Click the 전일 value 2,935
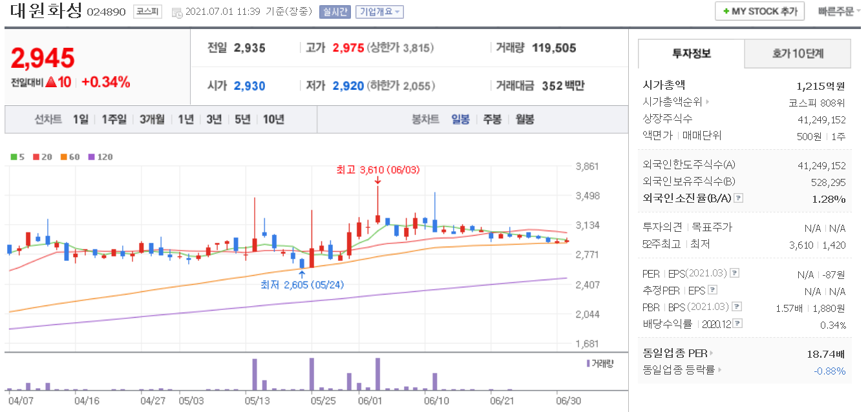Image resolution: width=868 pixels, height=412 pixels. [x=249, y=48]
